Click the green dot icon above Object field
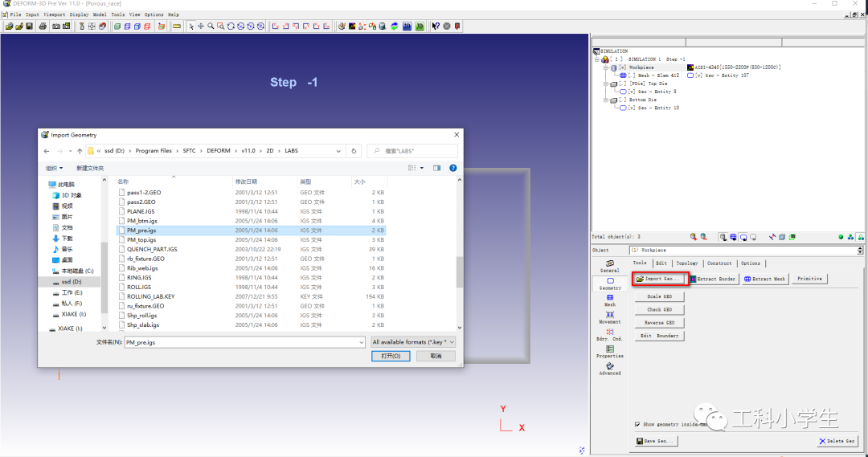The height and width of the screenshot is (457, 868). [x=841, y=237]
